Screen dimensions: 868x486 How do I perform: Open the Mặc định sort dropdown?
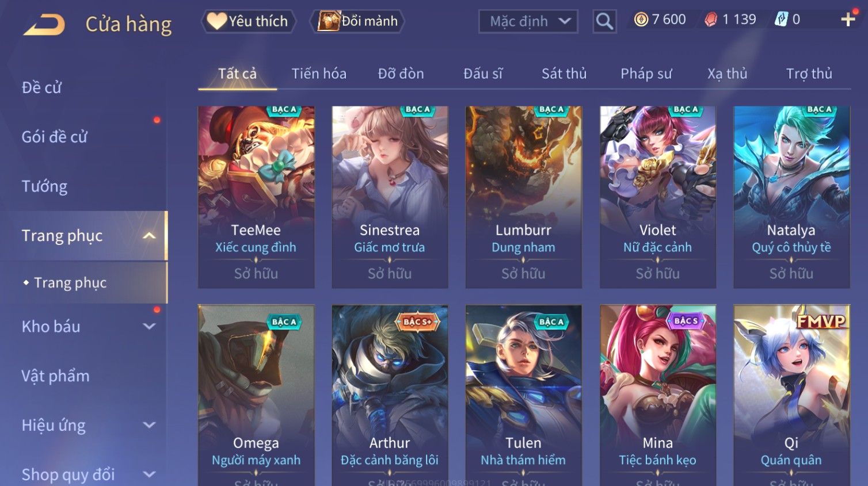(528, 22)
